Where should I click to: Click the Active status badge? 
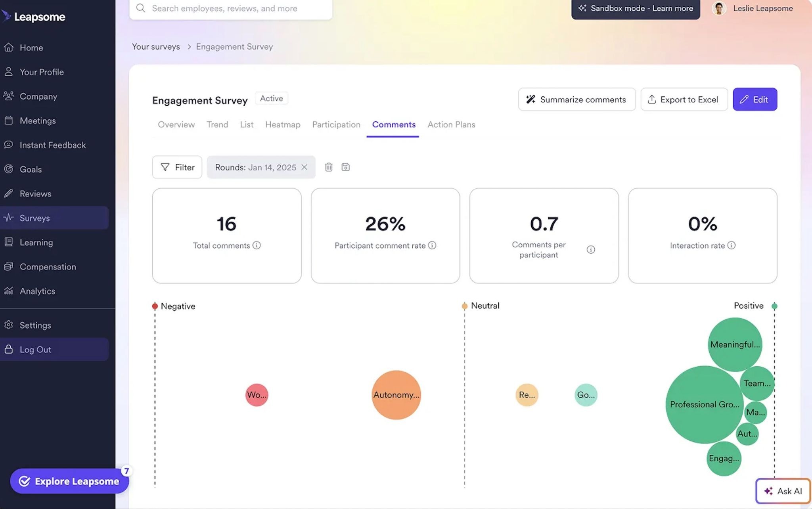pyautogui.click(x=272, y=98)
